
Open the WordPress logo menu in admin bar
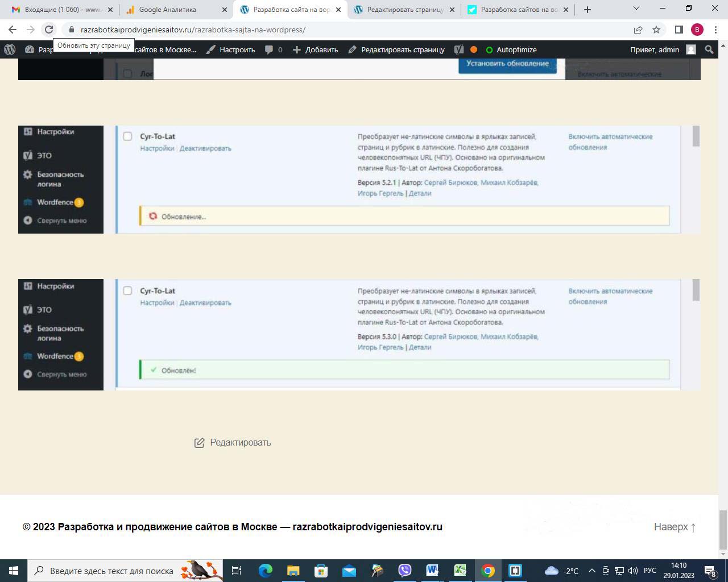pyautogui.click(x=10, y=49)
